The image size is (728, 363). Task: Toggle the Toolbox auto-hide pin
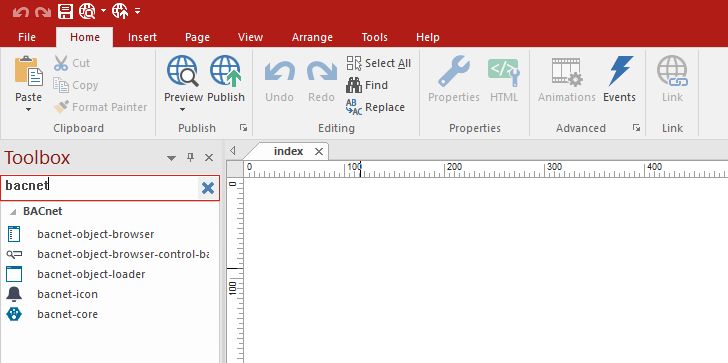(190, 158)
